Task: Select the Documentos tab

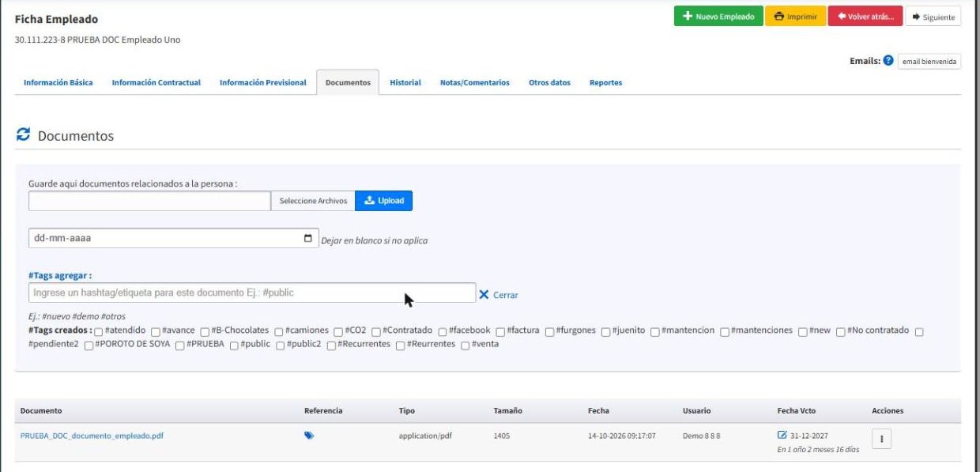Action: (x=348, y=82)
